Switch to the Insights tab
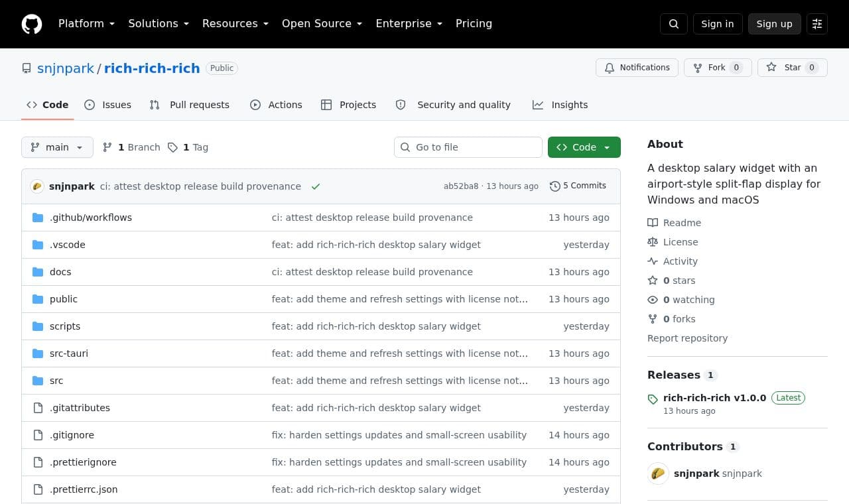The image size is (849, 504). tap(560, 105)
